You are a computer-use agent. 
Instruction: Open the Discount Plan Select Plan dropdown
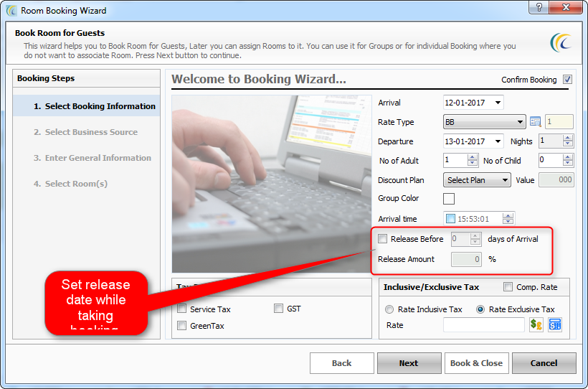point(505,180)
